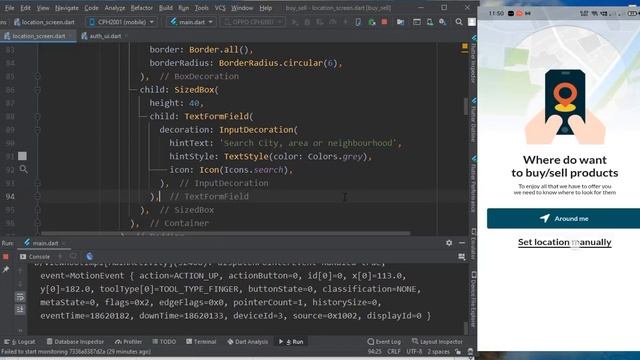Open the main.dart run configuration dropdown
This screenshot has width=640, height=360.
pyautogui.click(x=191, y=22)
